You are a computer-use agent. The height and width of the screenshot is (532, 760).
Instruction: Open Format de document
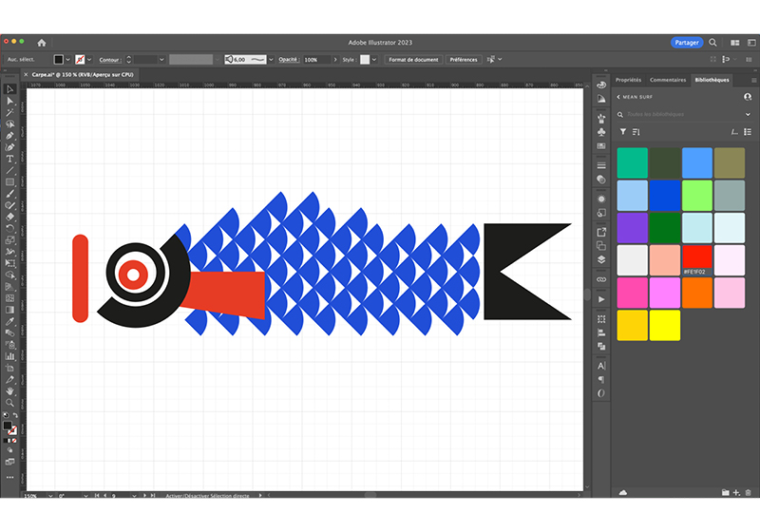tap(413, 60)
